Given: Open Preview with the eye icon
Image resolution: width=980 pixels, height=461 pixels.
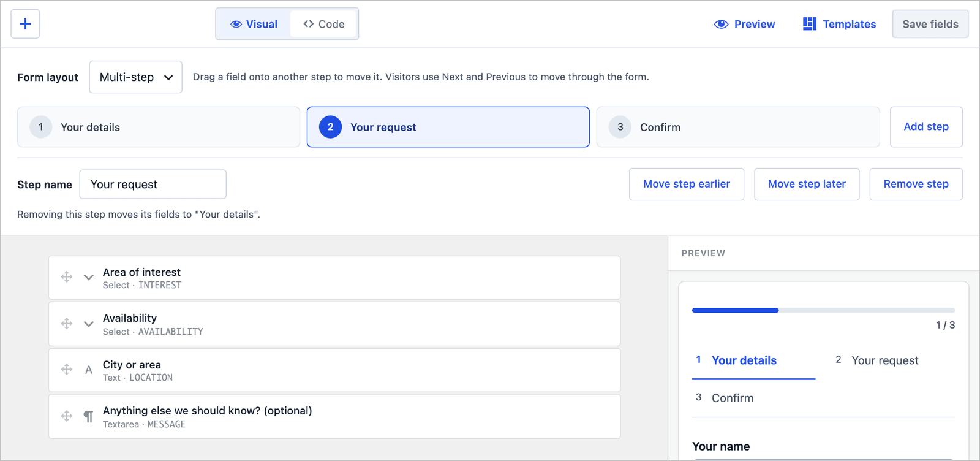Looking at the screenshot, I should coord(744,24).
